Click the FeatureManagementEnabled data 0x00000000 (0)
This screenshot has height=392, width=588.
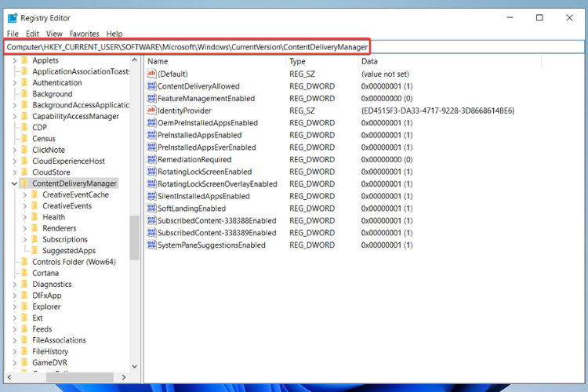tap(387, 98)
